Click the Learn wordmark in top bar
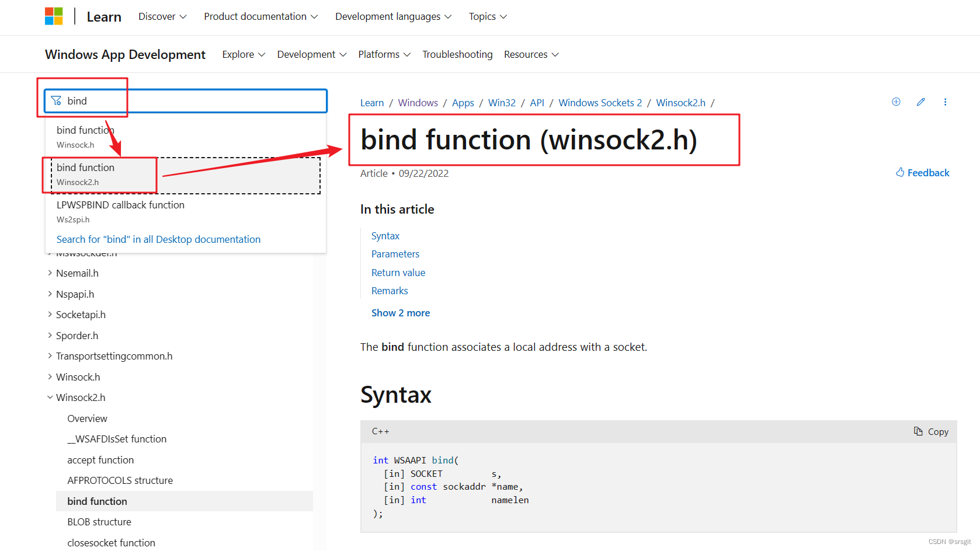Screen dimensions: 980x551 pos(103,16)
